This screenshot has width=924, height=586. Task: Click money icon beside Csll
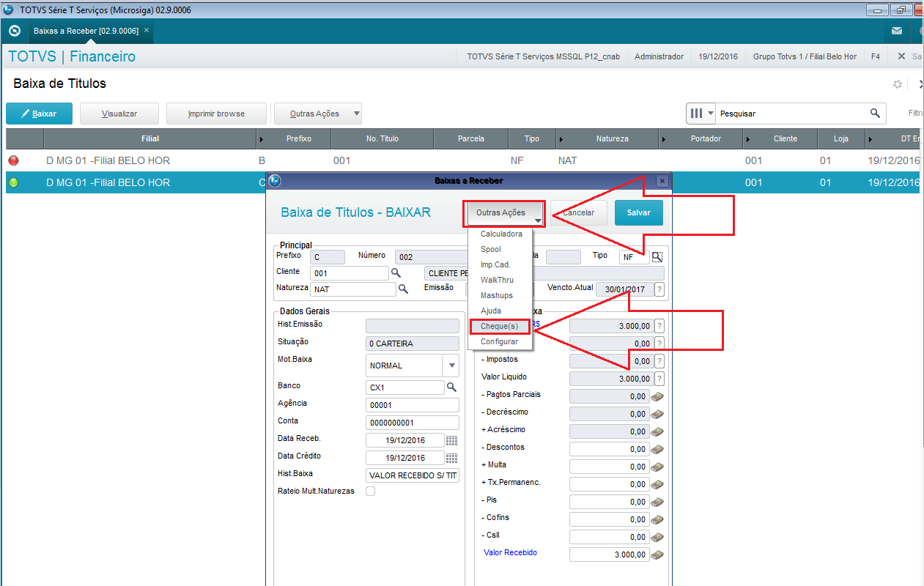tap(657, 537)
